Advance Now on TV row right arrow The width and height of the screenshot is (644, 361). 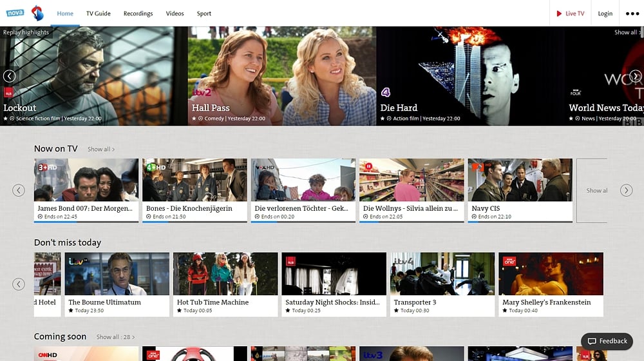(x=626, y=190)
